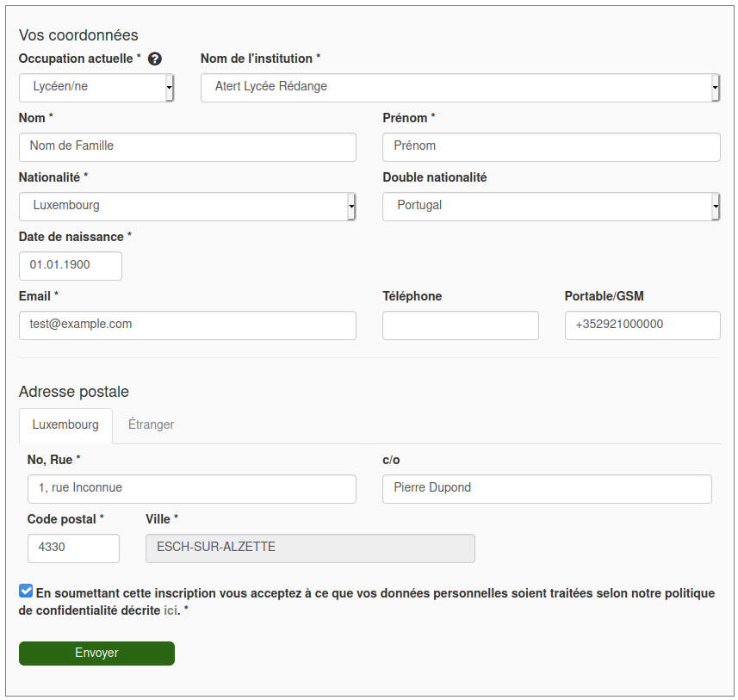The image size is (738, 700).
Task: Click the No, Rue address field
Action: click(x=191, y=489)
